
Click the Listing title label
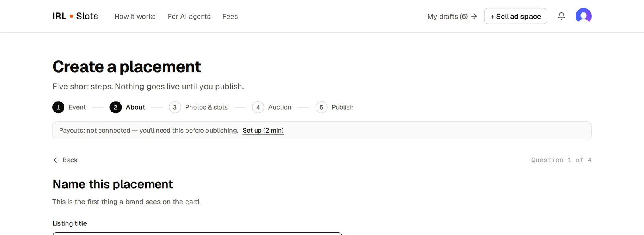70,223
